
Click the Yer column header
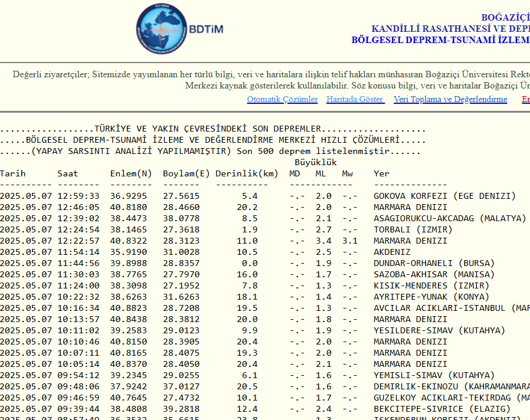(x=381, y=173)
